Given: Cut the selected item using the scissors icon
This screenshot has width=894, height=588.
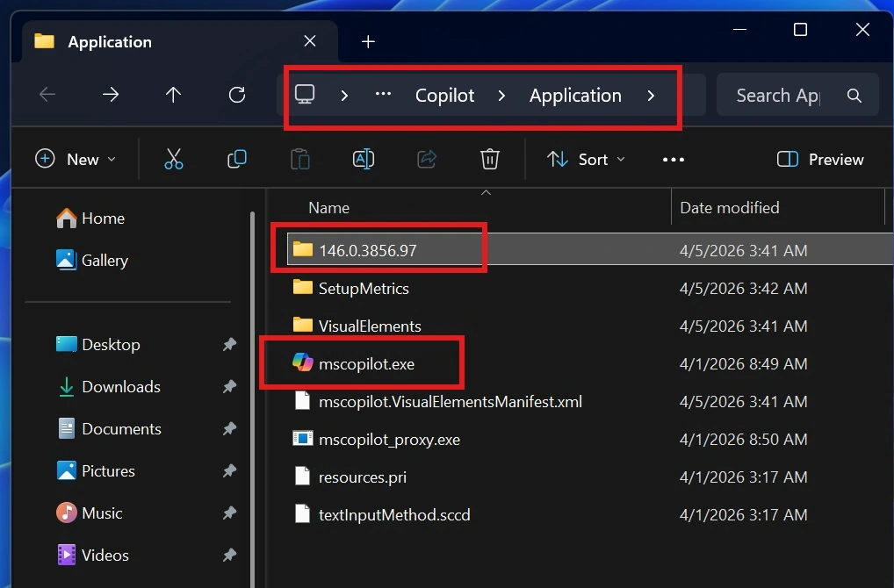Looking at the screenshot, I should pos(173,159).
